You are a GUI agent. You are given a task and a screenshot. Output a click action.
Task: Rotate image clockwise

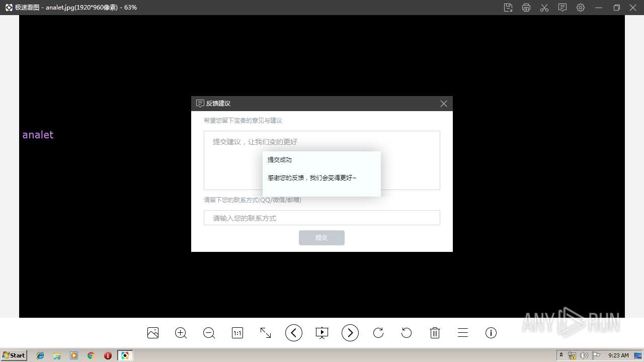tap(378, 333)
